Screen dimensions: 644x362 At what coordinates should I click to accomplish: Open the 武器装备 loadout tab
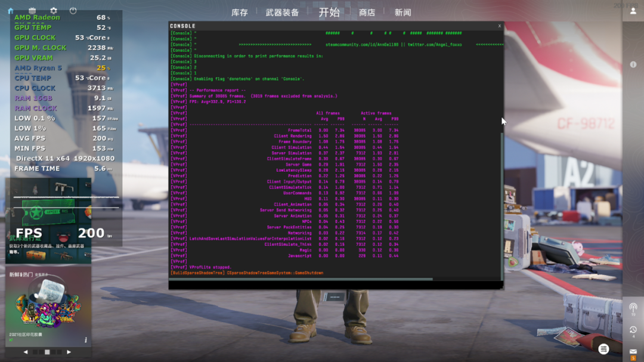[x=282, y=13]
